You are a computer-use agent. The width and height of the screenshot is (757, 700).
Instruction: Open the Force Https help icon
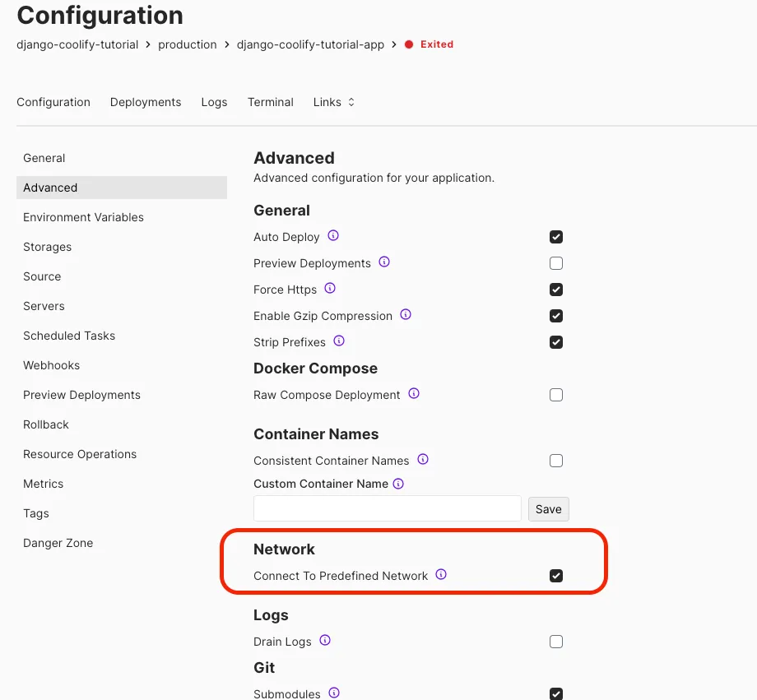coord(329,289)
